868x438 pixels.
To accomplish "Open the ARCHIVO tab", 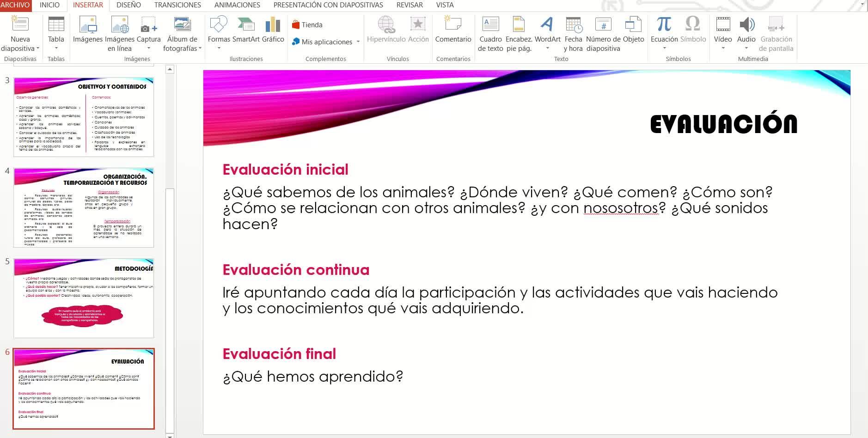I will [15, 5].
